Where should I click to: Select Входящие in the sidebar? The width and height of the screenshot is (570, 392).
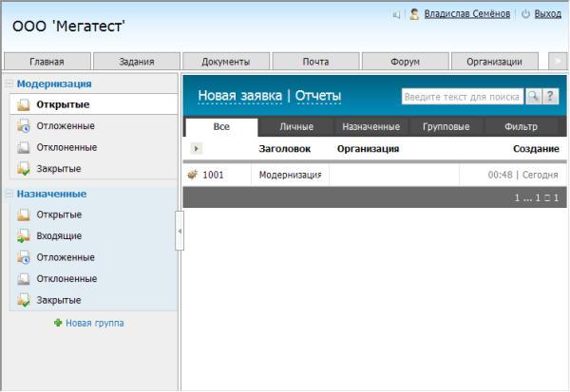pos(93,236)
